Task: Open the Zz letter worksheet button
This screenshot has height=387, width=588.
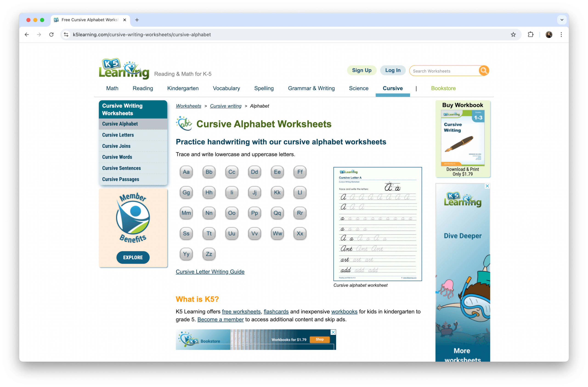Action: 209,254
